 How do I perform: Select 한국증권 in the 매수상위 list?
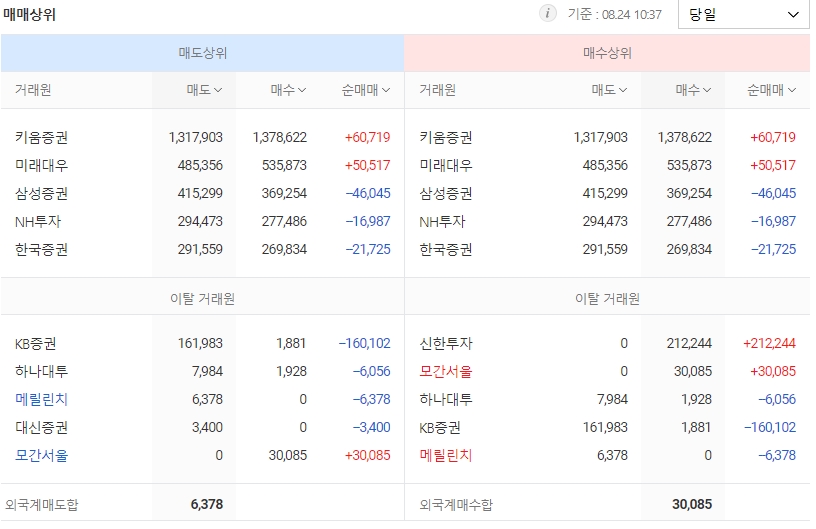pos(446,250)
